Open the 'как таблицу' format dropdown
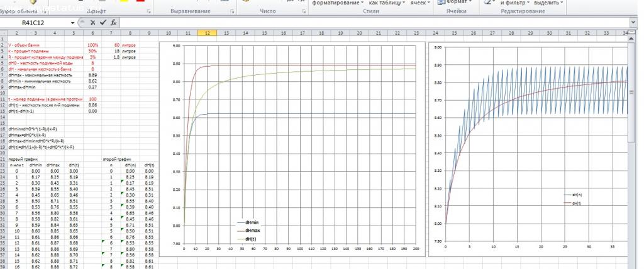 point(387,3)
